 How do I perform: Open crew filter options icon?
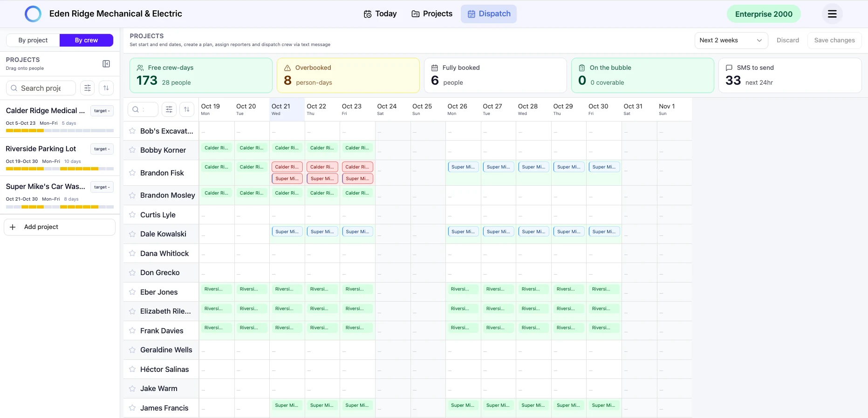click(169, 109)
